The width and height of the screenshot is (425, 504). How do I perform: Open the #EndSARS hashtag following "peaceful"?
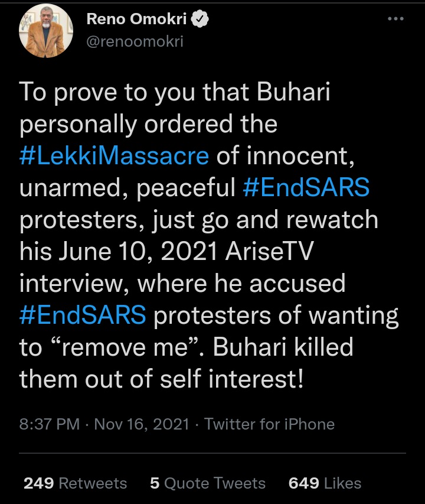(306, 188)
